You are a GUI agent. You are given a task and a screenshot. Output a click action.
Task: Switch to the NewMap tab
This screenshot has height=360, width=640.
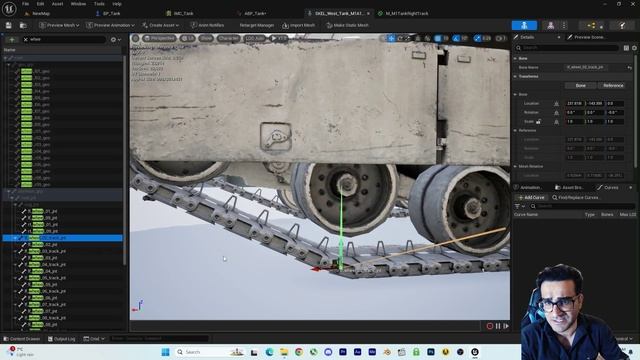(x=41, y=13)
